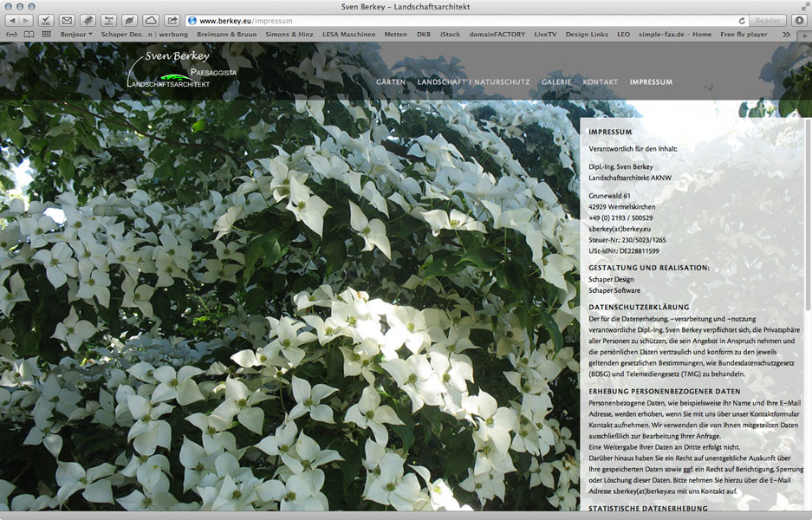Click the Mail envelope toolbar icon

(x=67, y=21)
